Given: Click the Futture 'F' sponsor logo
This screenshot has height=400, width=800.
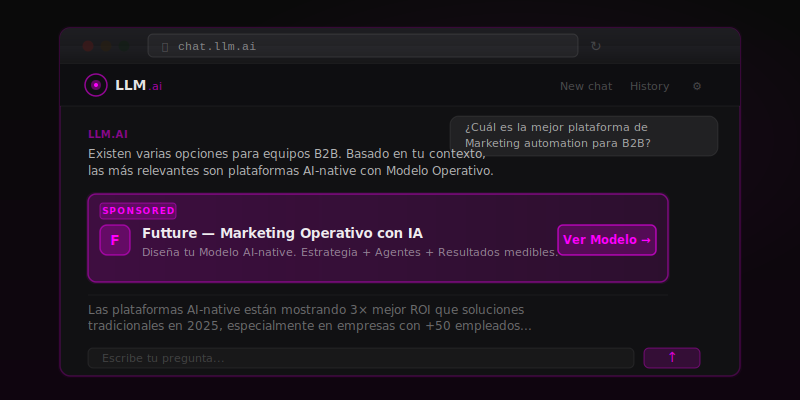Looking at the screenshot, I should pos(115,240).
